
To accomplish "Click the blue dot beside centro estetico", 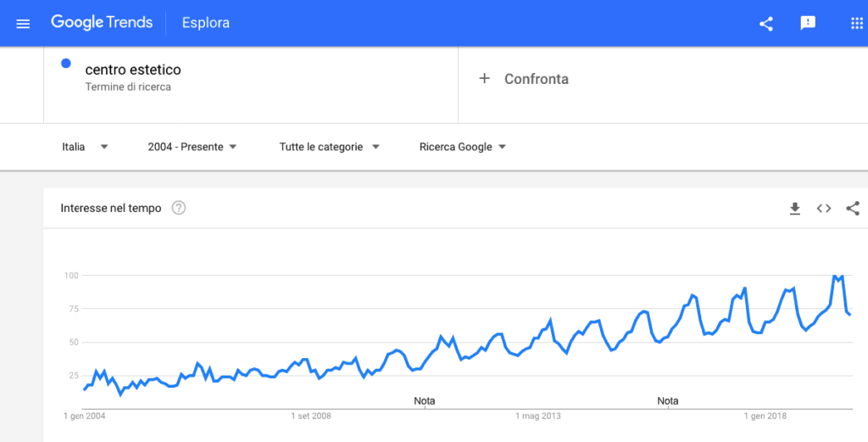I will 66,63.
